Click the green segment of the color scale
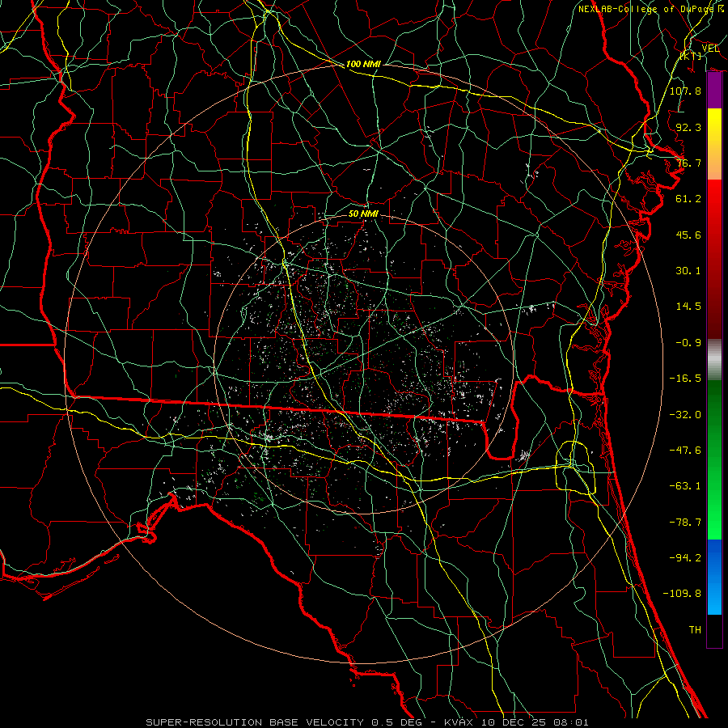 tap(714, 459)
